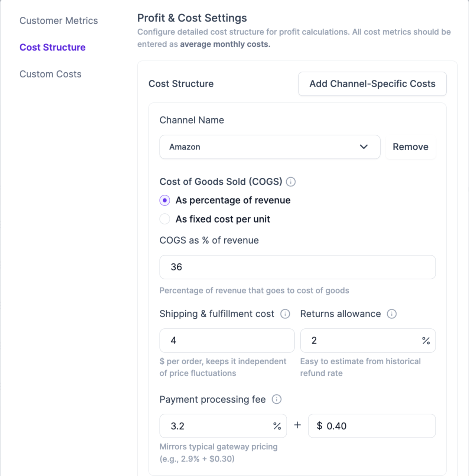
Task: Open the Channel Name dropdown
Action: (270, 147)
